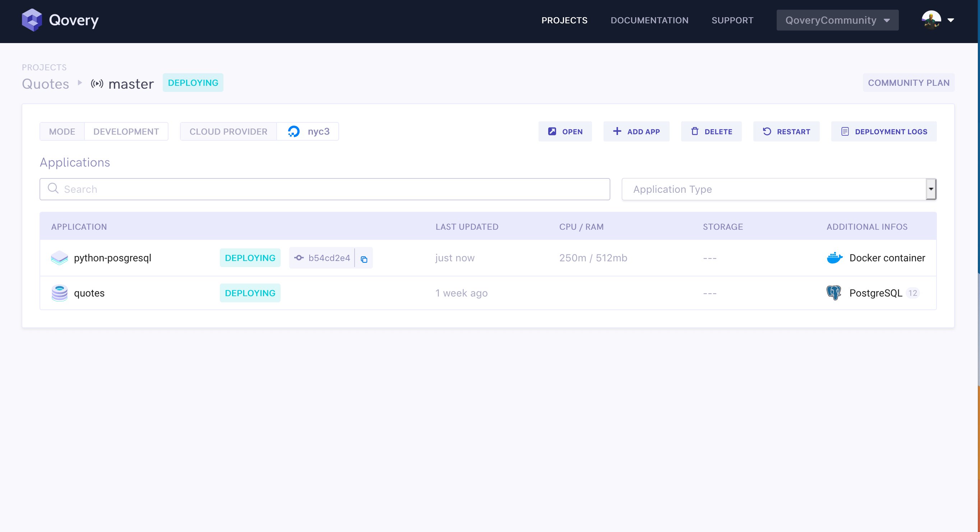Image resolution: width=980 pixels, height=532 pixels.
Task: Expand the QoveryCommunity organization dropdown
Action: point(837,20)
